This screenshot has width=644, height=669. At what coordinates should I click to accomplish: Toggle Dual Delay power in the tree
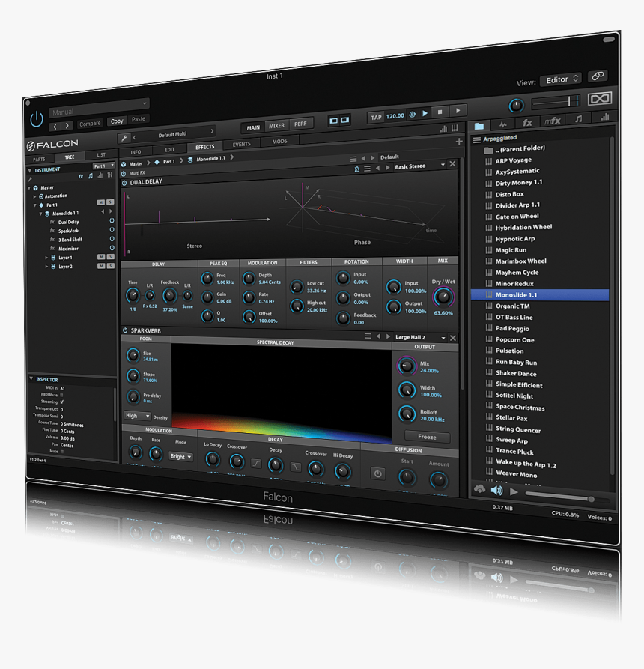pos(112,220)
